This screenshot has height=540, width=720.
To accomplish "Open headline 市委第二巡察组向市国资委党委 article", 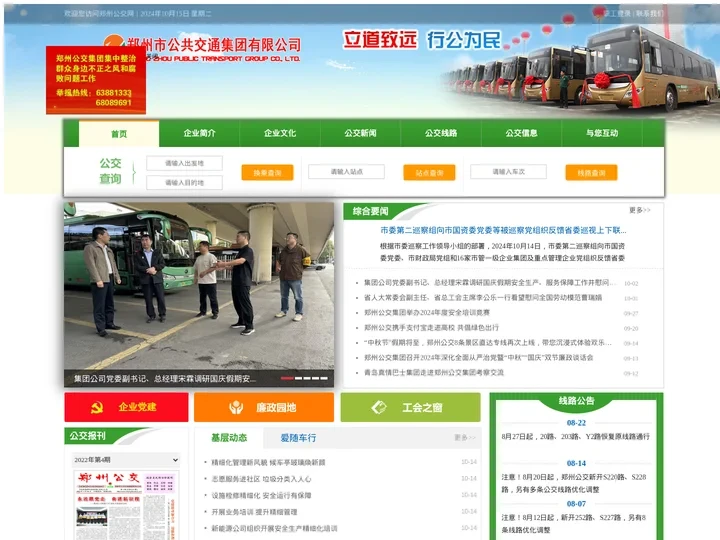I will pos(503,230).
